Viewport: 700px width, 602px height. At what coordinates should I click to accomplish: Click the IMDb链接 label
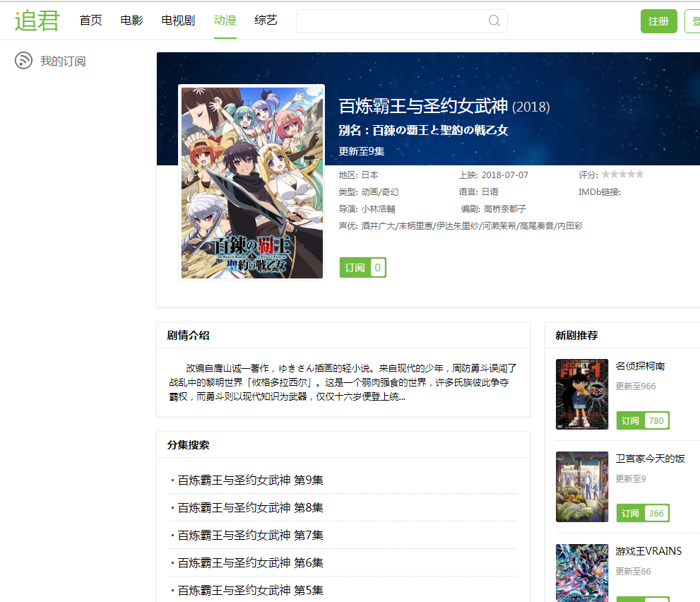tap(600, 191)
